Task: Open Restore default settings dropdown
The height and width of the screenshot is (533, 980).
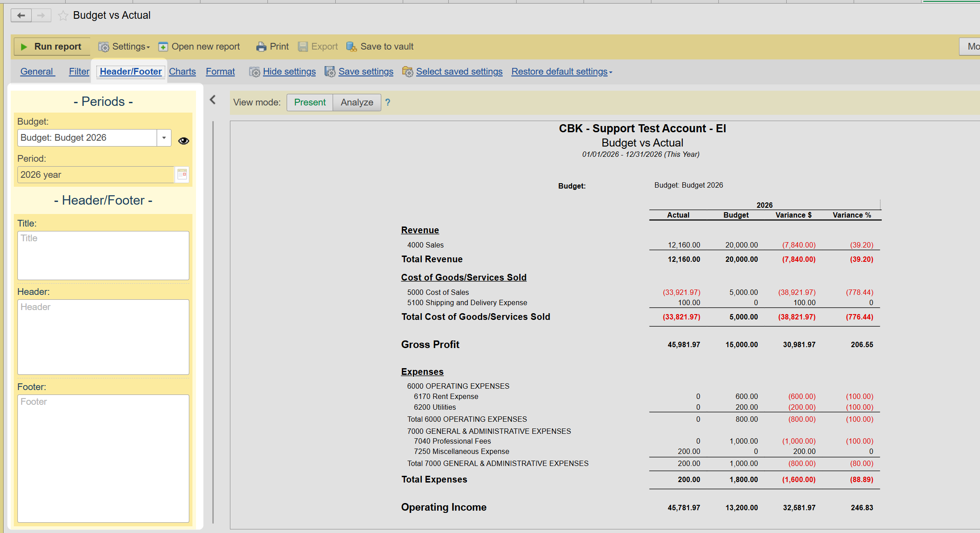Action: pyautogui.click(x=562, y=72)
